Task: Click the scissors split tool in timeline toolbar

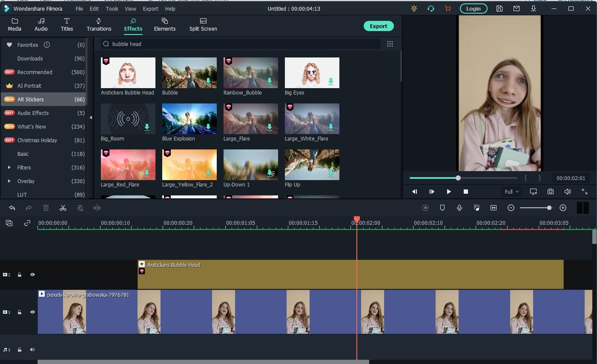Action: (x=63, y=208)
